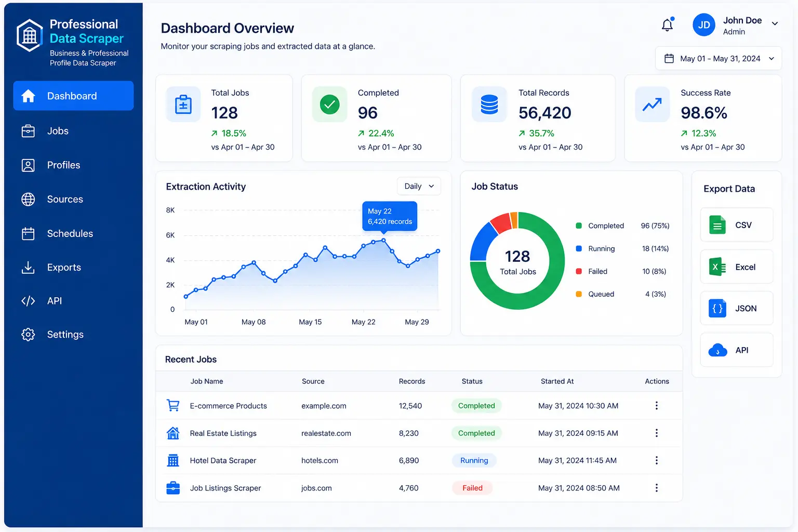Click the Failed status badge for Job Listings Scraper

click(x=472, y=488)
